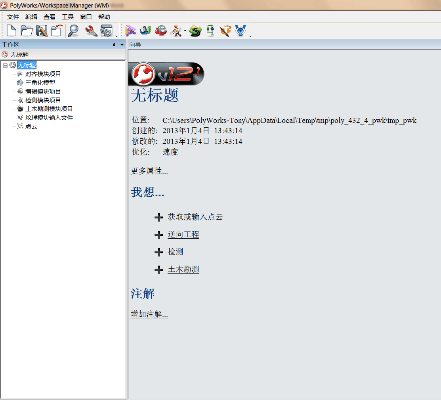
Task: Open the 查看 menu
Action: [x=49, y=17]
